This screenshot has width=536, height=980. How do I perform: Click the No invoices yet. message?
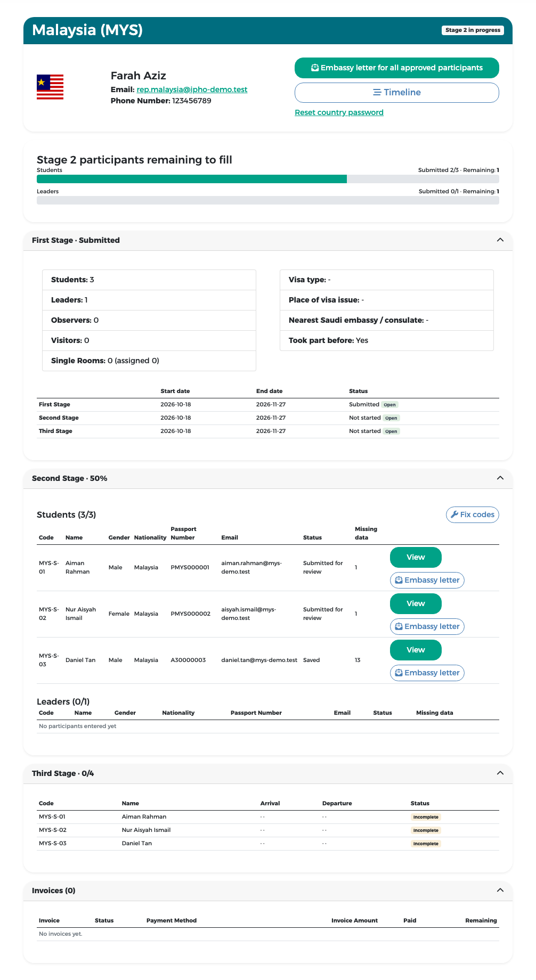[61, 934]
